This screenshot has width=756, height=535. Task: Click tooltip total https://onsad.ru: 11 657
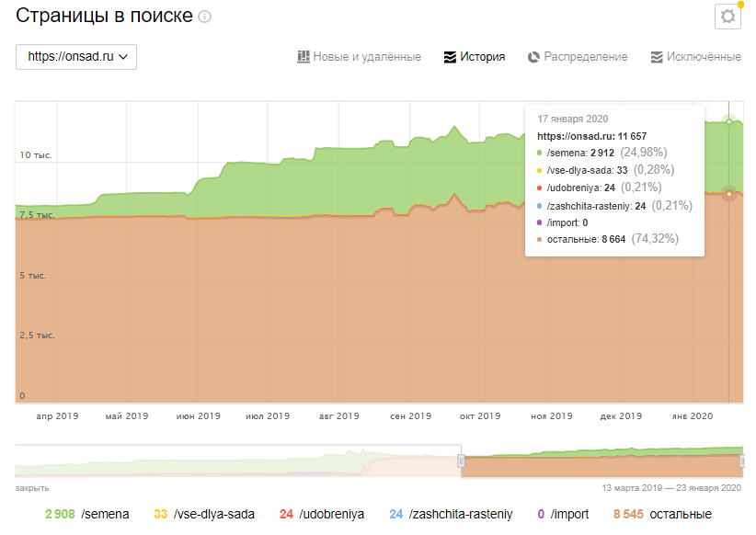tap(592, 136)
